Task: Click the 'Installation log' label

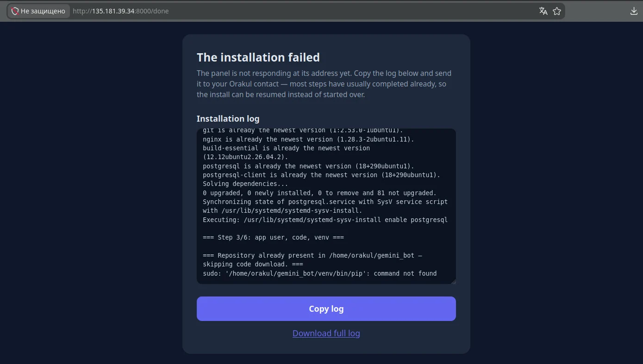Action: pos(228,118)
